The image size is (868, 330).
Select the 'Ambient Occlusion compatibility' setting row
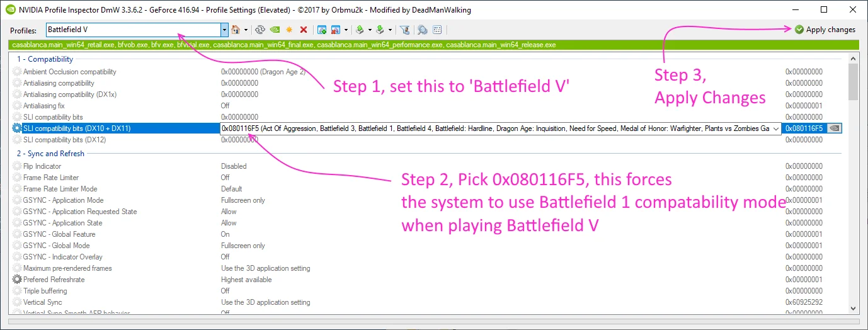pyautogui.click(x=427, y=72)
